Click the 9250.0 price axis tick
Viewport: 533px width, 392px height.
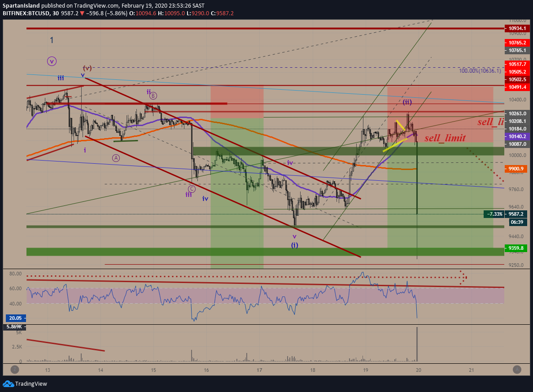point(516,266)
